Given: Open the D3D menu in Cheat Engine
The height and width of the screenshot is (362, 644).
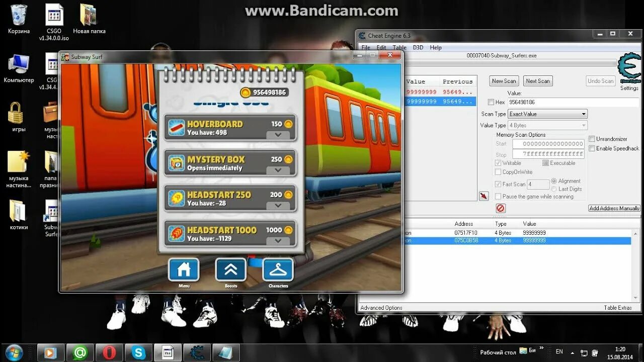Looking at the screenshot, I should tap(418, 48).
